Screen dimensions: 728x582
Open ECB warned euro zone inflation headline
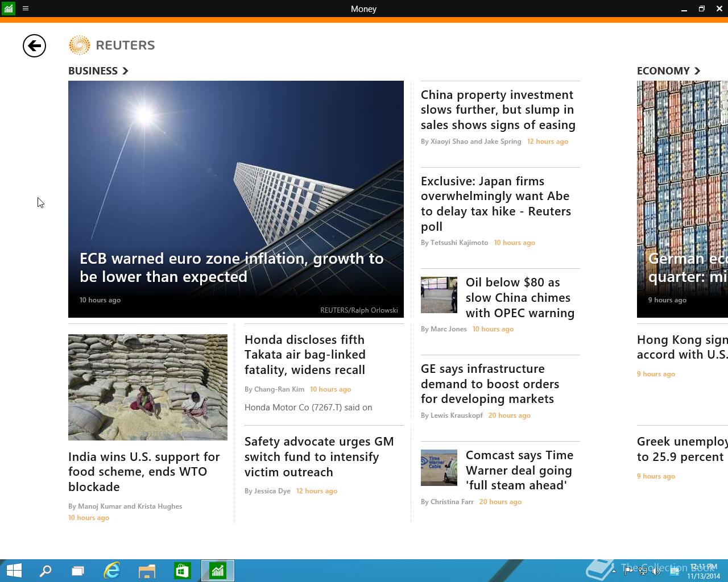[231, 267]
